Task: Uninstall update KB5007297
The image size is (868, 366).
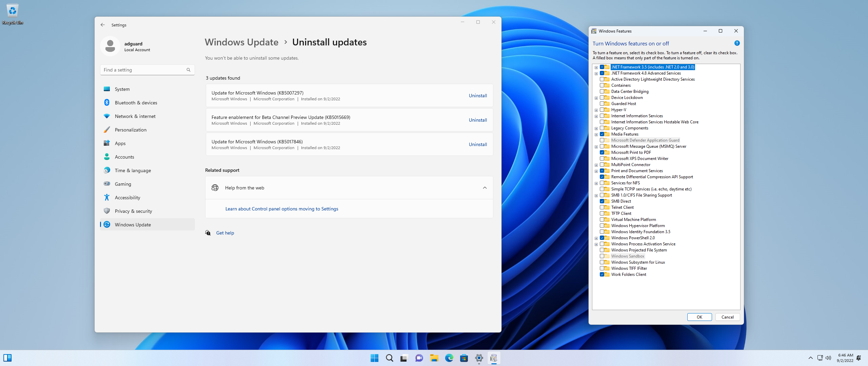Action: click(478, 96)
